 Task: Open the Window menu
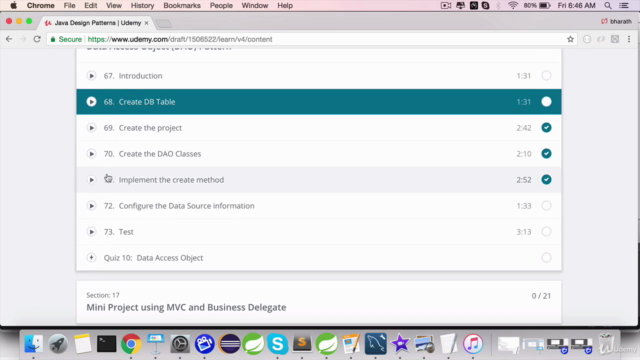pos(255,6)
